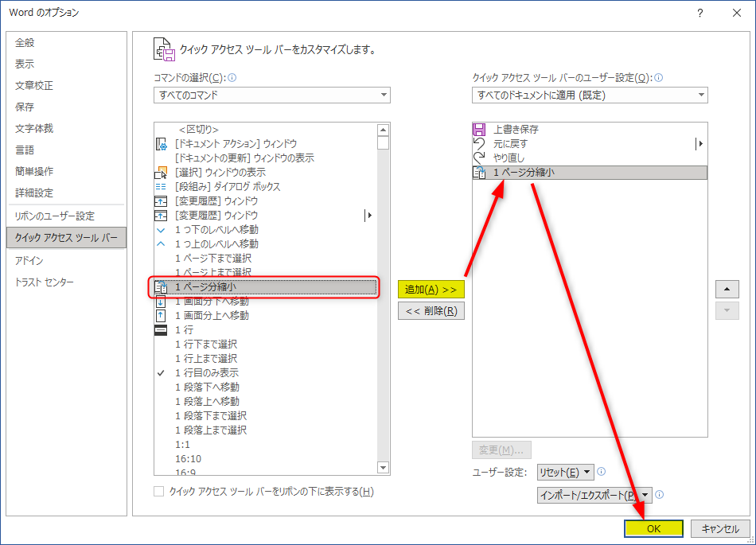The width and height of the screenshot is (756, 545).
Task: Click the 1 つ上のレベルへ移動 chevron icon
Action: tap(161, 243)
